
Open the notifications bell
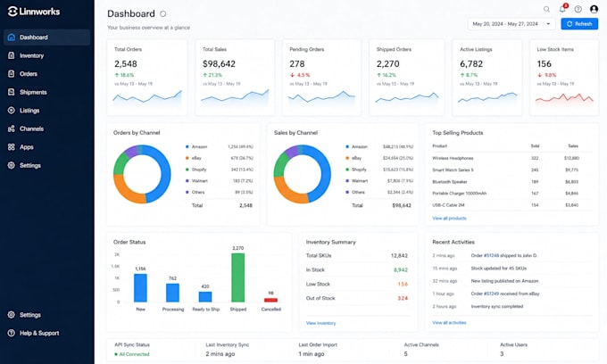[562, 9]
